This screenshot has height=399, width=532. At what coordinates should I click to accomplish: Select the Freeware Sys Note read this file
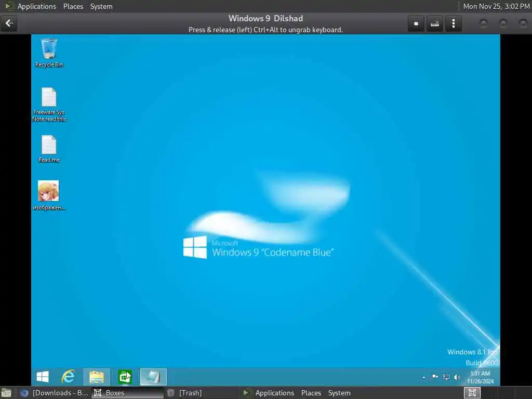(49, 104)
